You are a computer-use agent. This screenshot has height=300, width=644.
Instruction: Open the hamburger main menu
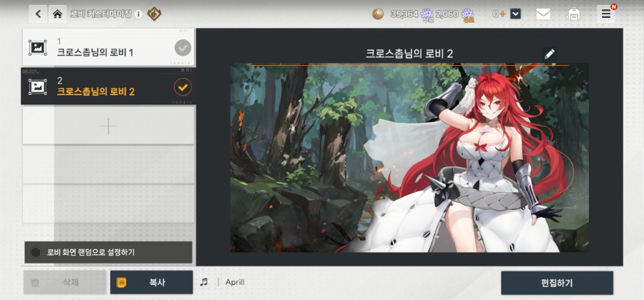(x=606, y=14)
